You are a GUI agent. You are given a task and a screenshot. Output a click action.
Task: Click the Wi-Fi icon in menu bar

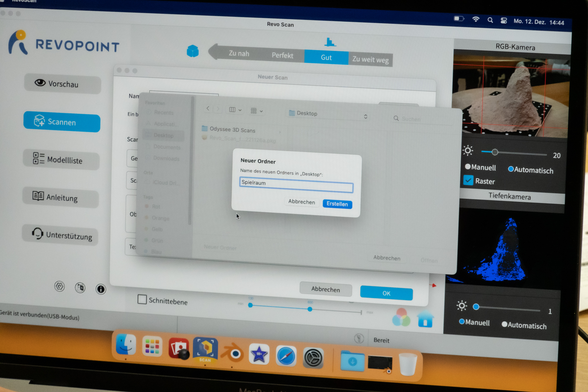coord(476,19)
